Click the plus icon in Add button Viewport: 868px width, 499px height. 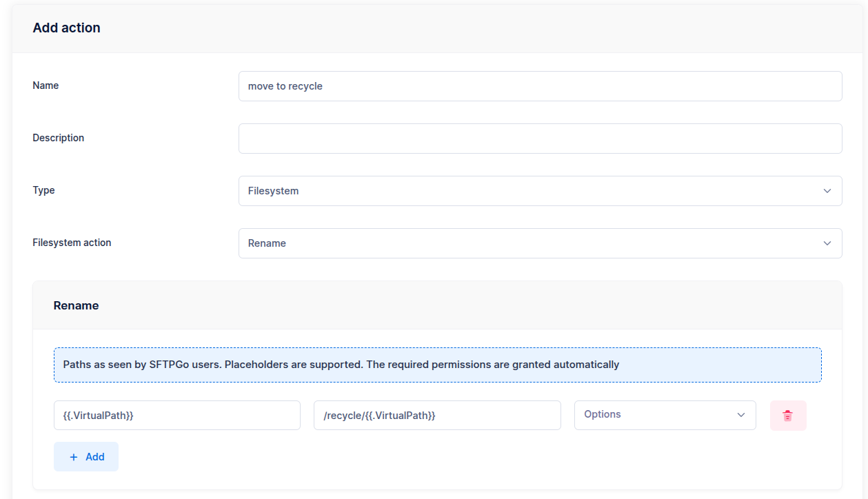pos(74,457)
